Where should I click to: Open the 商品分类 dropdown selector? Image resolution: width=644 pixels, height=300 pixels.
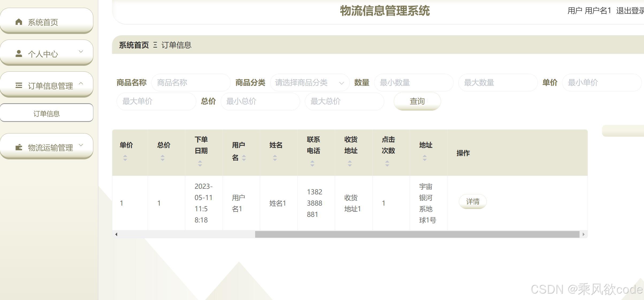[x=309, y=83]
